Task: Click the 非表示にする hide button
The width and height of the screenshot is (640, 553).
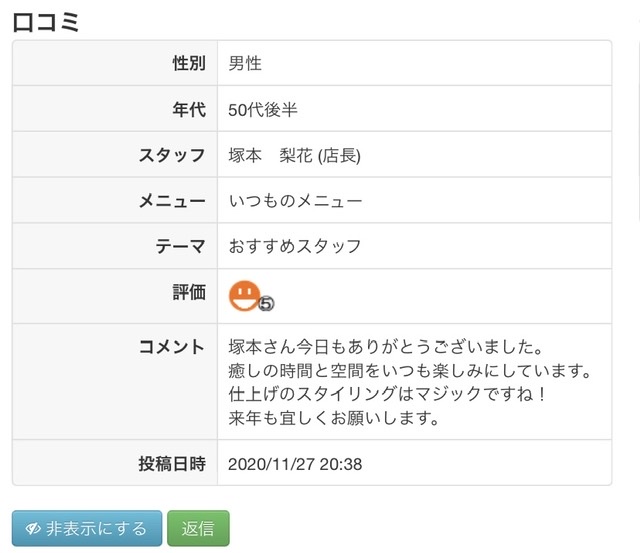Action: (87, 528)
